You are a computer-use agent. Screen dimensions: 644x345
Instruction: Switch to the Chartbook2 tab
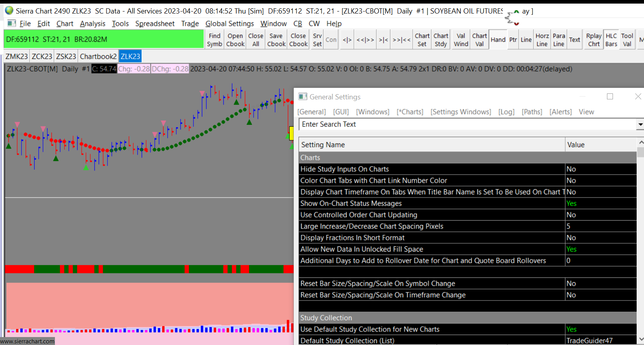(98, 56)
